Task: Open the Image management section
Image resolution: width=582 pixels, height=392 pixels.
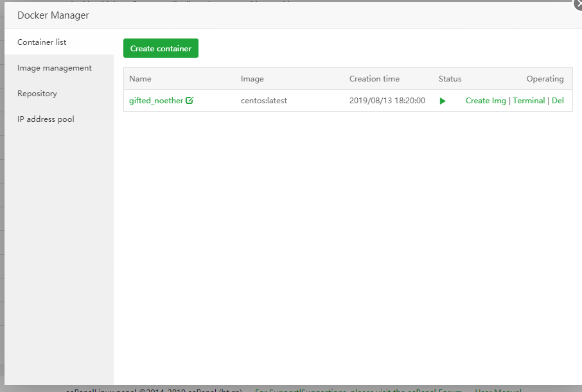Action: [54, 67]
